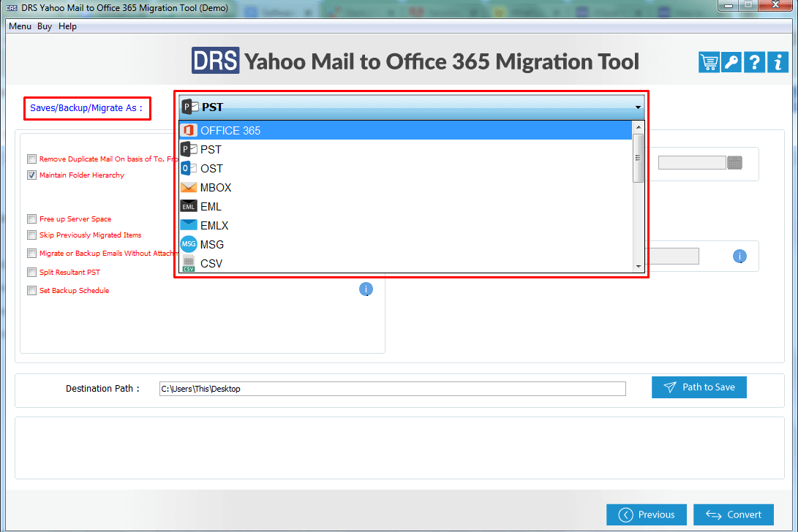Collapse the PST format combo box

click(412, 107)
